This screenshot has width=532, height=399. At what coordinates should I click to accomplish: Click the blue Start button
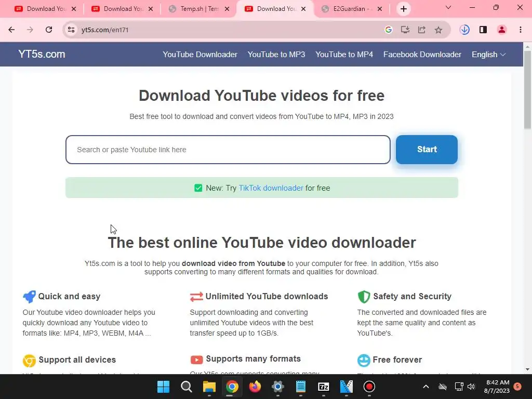(427, 150)
